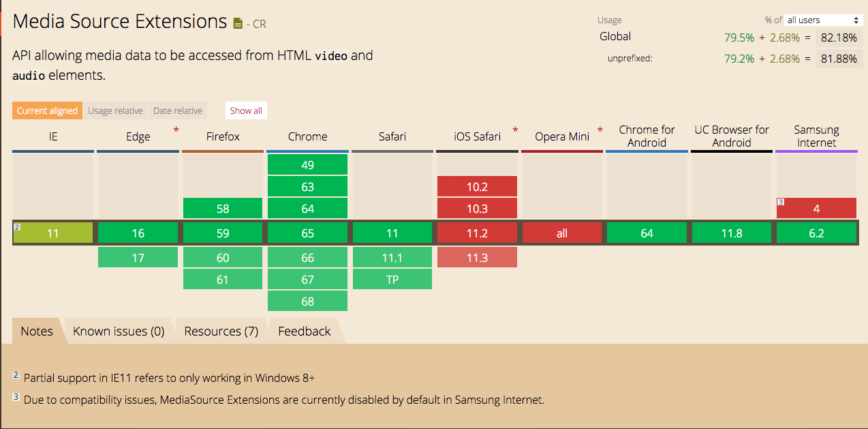Viewport: 868px width, 429px height.
Task: Click the Firefox column header
Action: click(223, 136)
